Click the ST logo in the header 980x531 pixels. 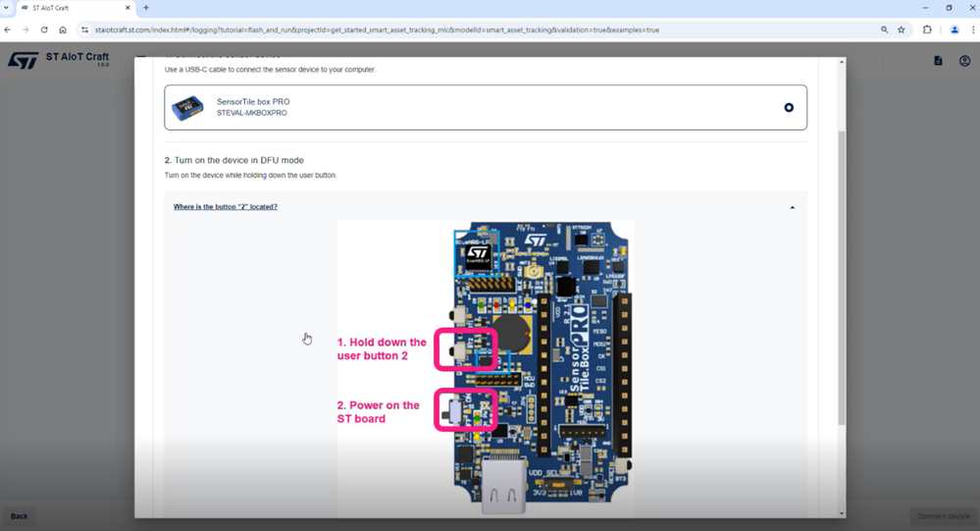(x=24, y=61)
